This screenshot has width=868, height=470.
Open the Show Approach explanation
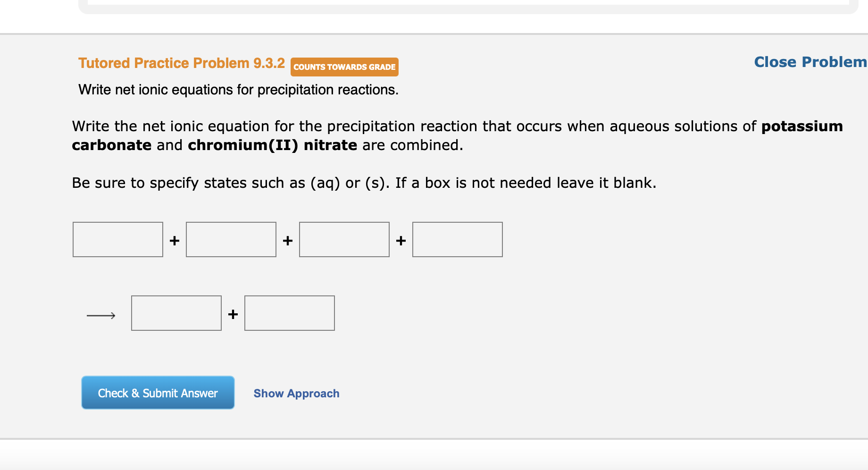click(x=296, y=393)
